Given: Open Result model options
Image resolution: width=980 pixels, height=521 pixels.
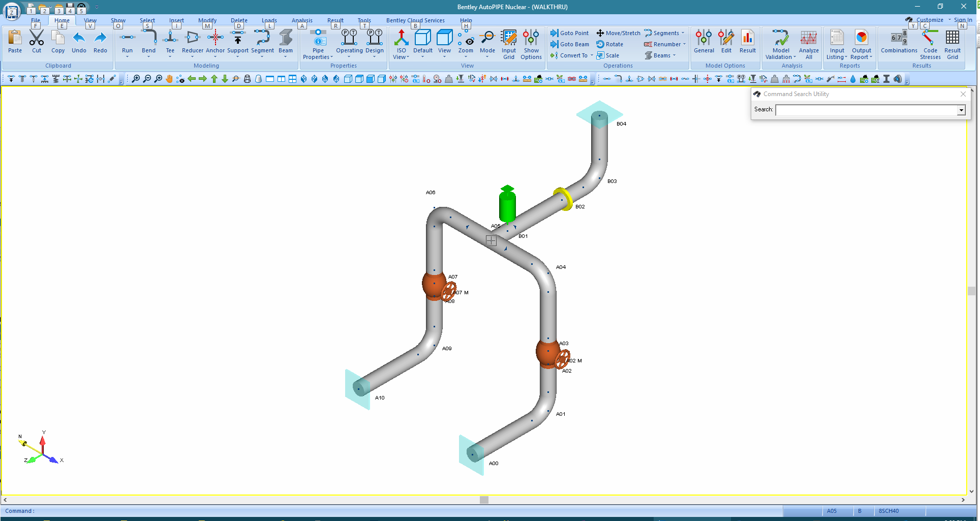Looking at the screenshot, I should [x=748, y=41].
